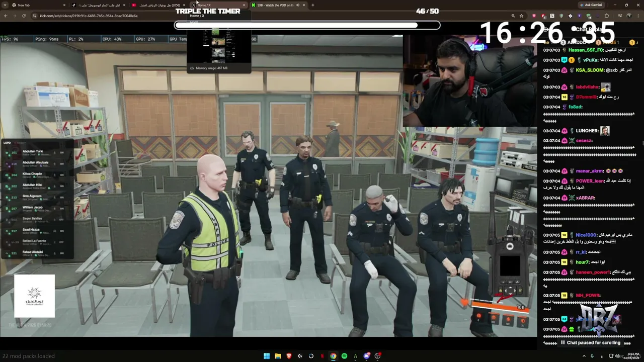Viewport: 644px width, 362px height.
Task: Reload the Kick page
Action: [x=24, y=16]
